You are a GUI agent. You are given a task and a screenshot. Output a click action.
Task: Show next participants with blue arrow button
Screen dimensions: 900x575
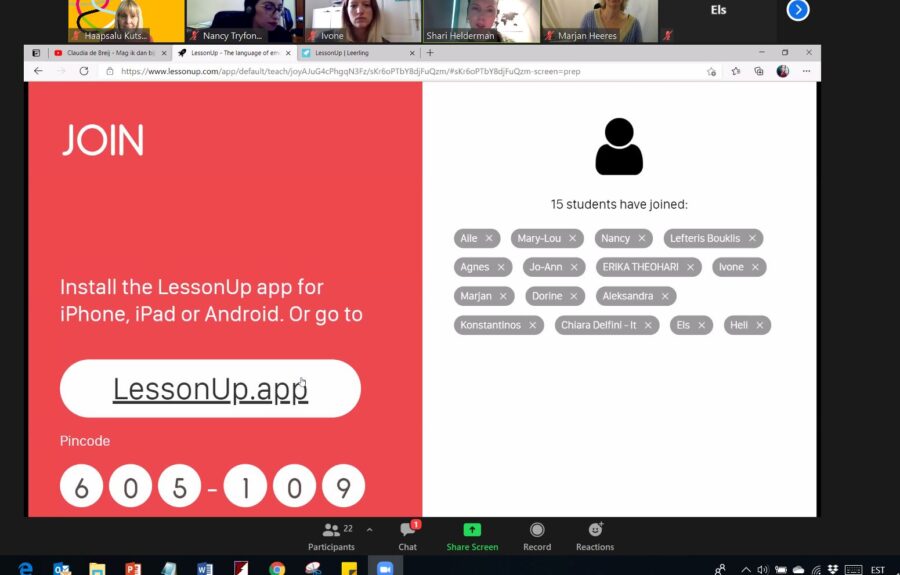point(798,10)
